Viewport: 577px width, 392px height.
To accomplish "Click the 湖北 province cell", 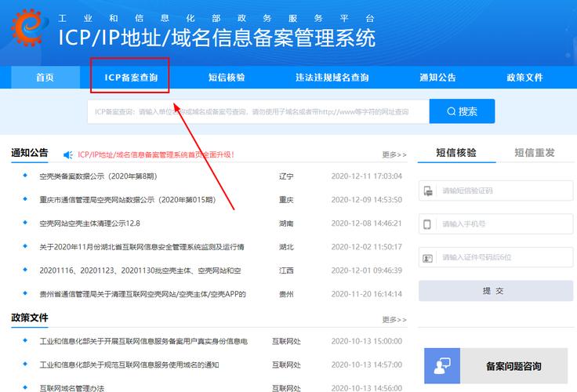I will click(x=286, y=247).
